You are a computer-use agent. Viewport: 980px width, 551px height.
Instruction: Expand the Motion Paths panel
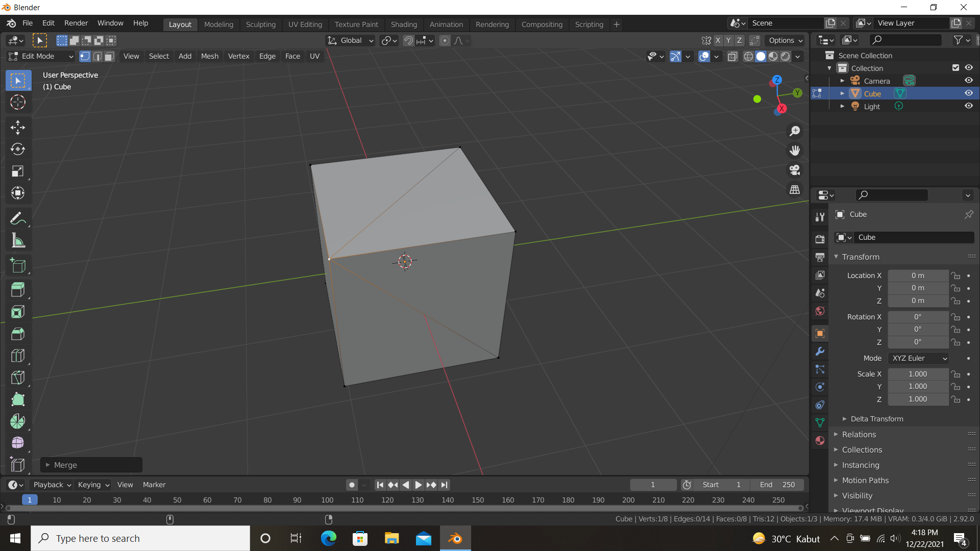pos(865,481)
